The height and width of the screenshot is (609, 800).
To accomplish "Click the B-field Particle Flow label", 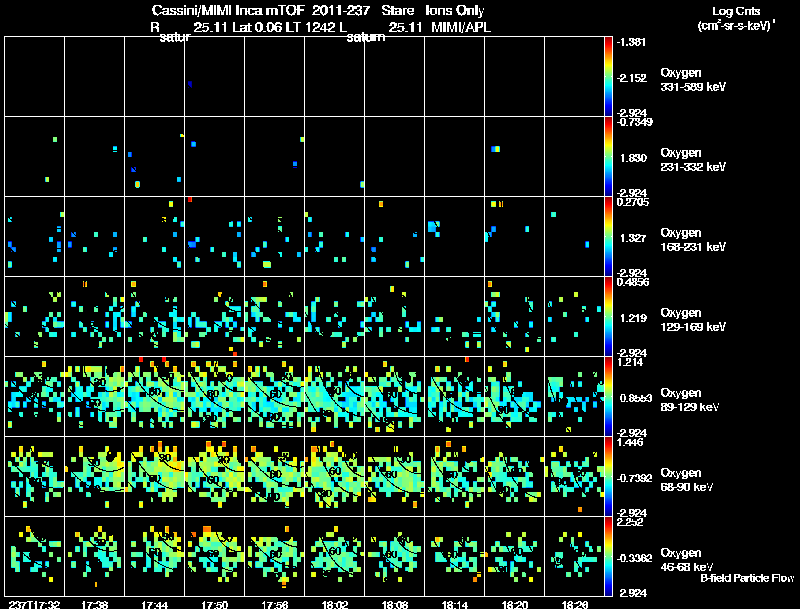I will tap(747, 578).
